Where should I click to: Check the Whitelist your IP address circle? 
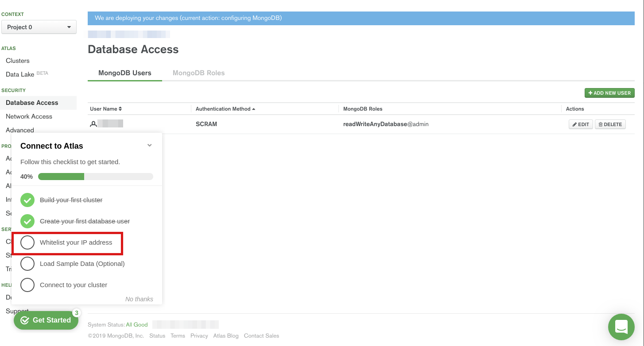tap(27, 242)
